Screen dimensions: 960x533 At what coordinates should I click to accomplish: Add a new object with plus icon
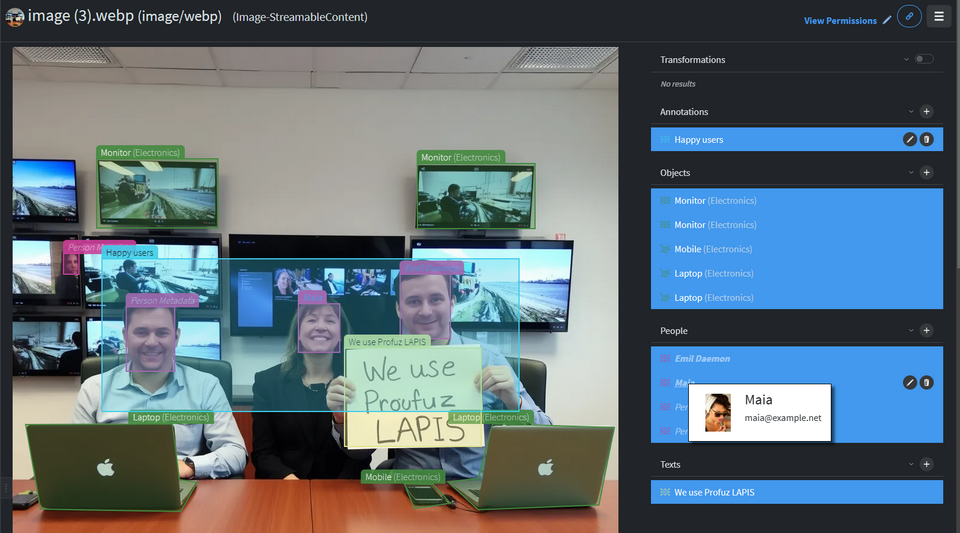tap(926, 173)
